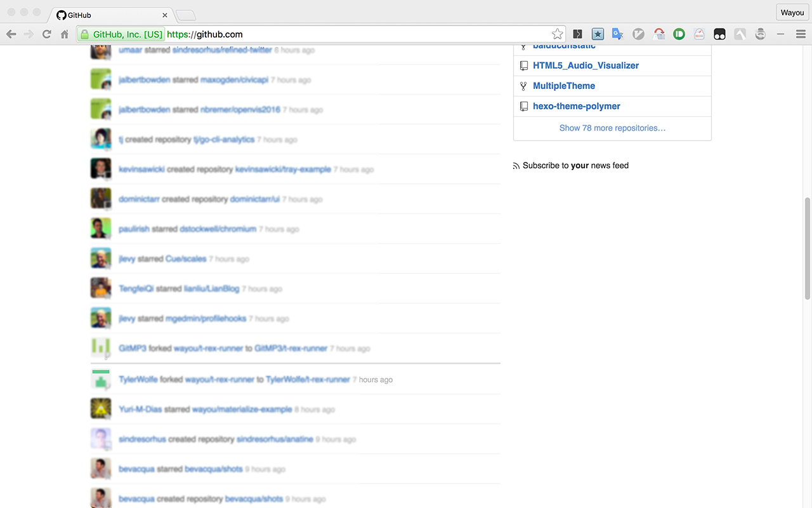Open tj/go-cli-analytics repository link
This screenshot has height=508, width=812.
coord(224,140)
